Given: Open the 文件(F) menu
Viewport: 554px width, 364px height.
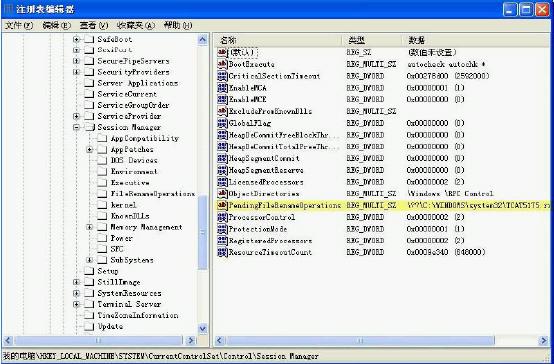Looking at the screenshot, I should 19,25.
